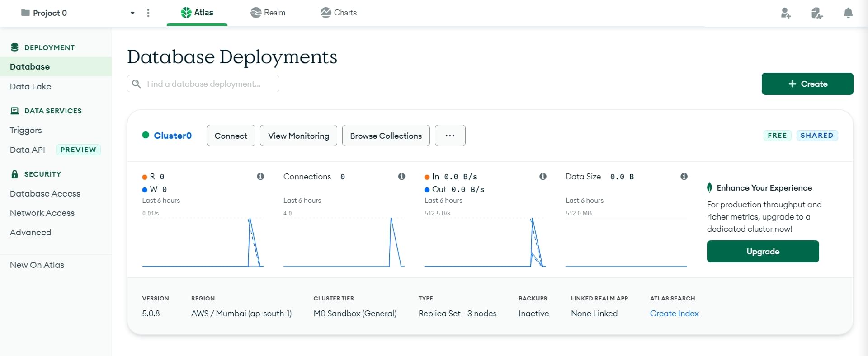This screenshot has height=356, width=868.
Task: Switch to the Charts tab
Action: pos(339,13)
